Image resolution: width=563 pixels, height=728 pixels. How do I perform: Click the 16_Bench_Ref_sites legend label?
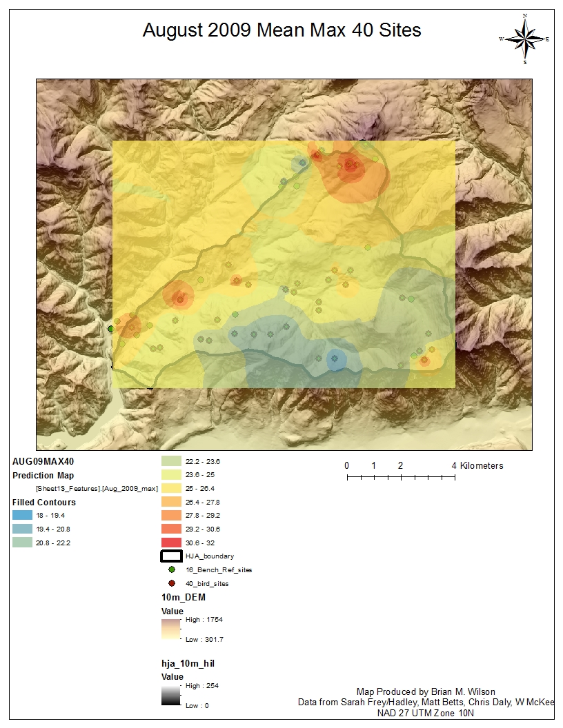tap(219, 569)
